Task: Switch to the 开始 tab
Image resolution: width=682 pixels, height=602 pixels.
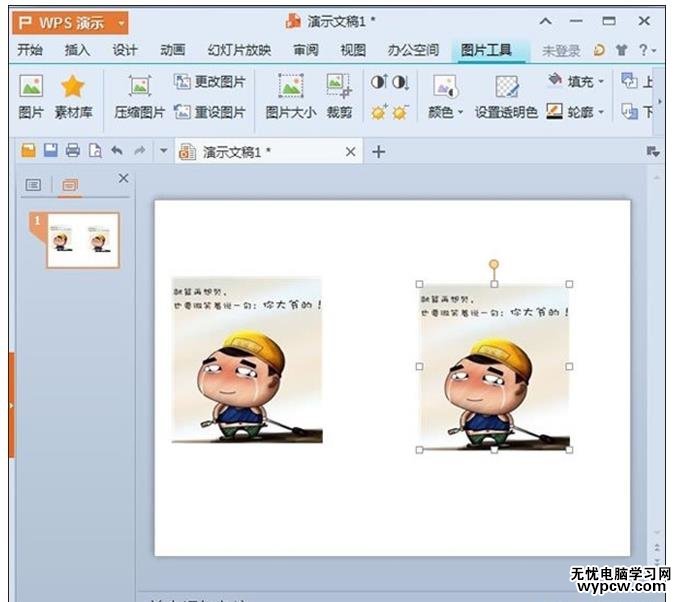Action: [30, 50]
